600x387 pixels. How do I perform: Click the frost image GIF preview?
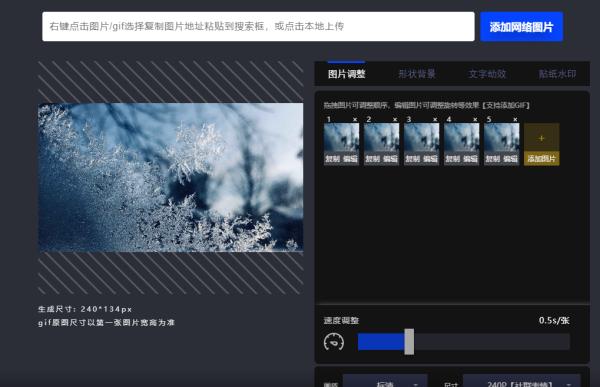pos(171,177)
